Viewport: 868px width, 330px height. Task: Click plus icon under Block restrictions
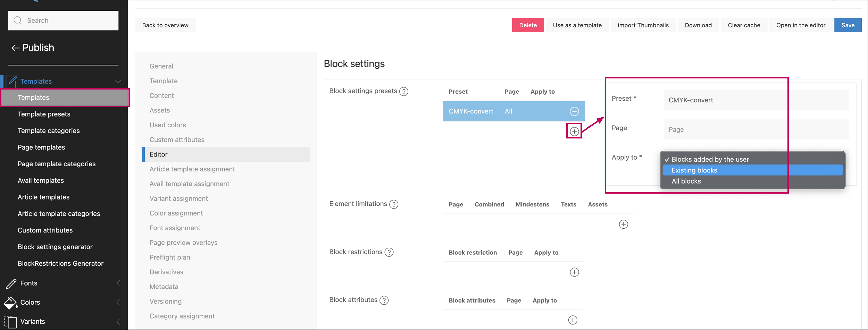(x=574, y=272)
